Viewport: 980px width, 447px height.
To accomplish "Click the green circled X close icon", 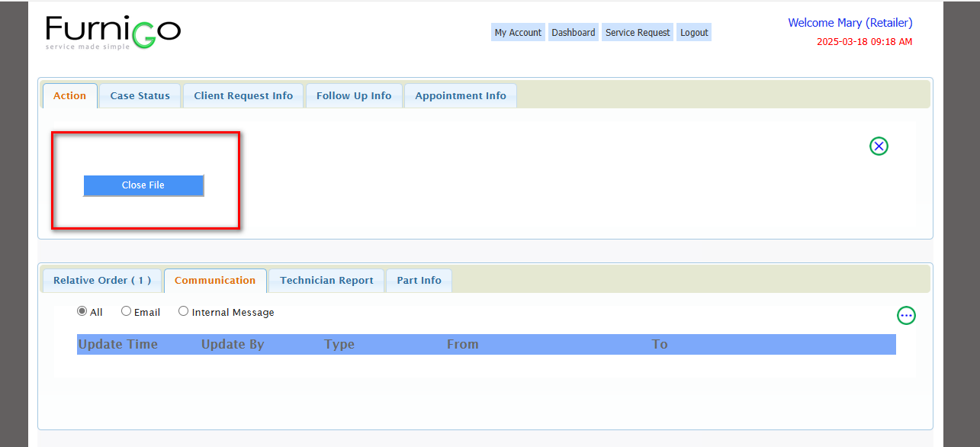I will tap(879, 146).
